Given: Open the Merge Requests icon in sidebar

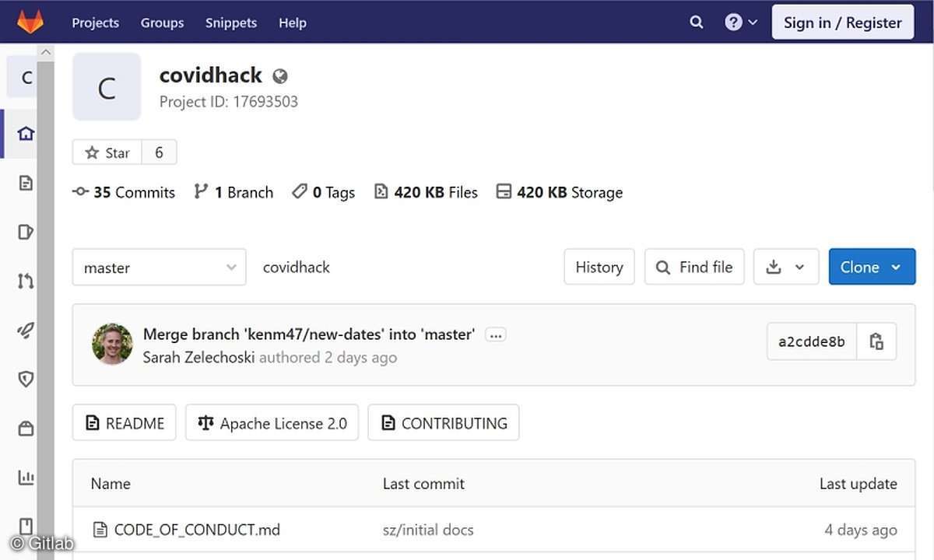Looking at the screenshot, I should (x=26, y=281).
